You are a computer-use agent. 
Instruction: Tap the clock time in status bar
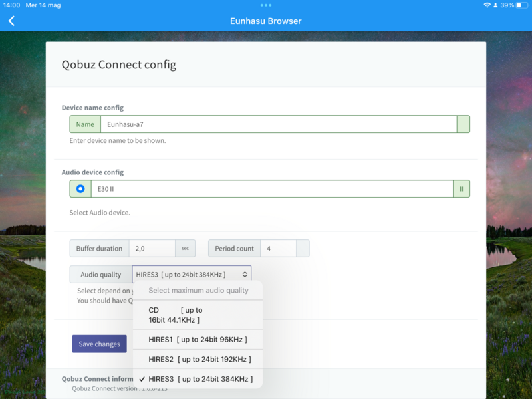[x=11, y=5]
